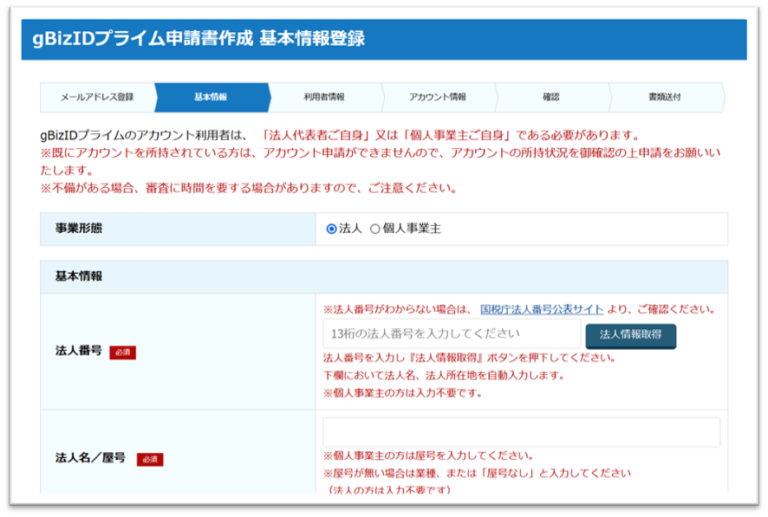Jump to the 確認 step
This screenshot has width=768, height=517.
tap(551, 97)
